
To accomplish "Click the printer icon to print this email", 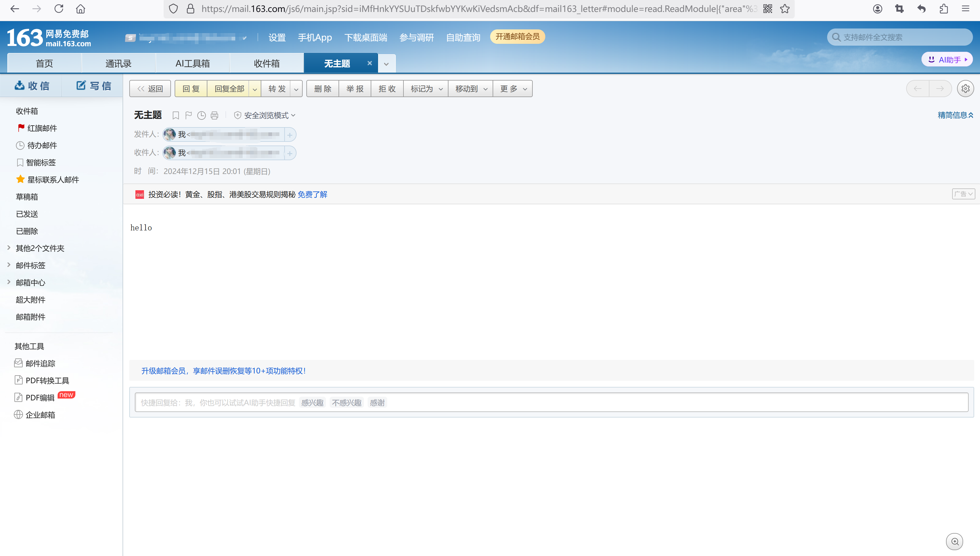I will point(214,115).
